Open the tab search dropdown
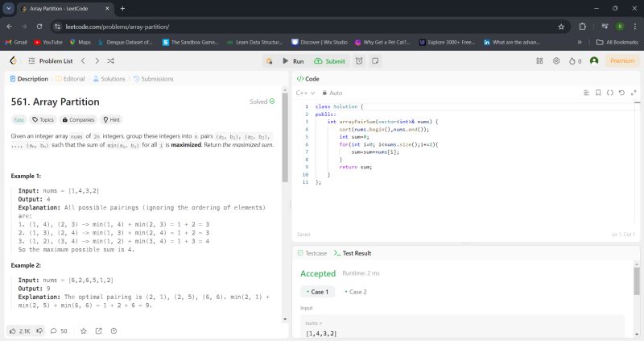 coord(8,8)
